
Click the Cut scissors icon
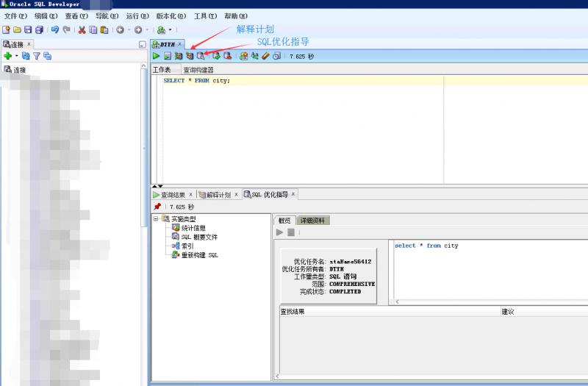pyautogui.click(x=82, y=29)
